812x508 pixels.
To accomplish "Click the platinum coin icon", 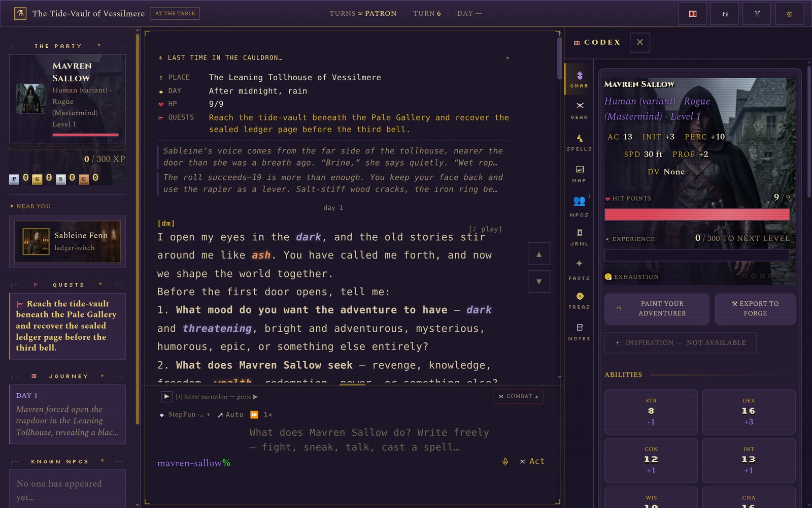I will click(14, 179).
